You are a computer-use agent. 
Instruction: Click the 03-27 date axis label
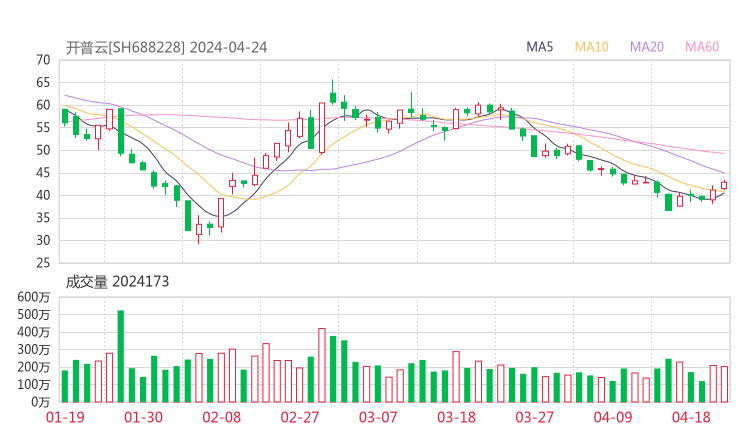coord(535,417)
